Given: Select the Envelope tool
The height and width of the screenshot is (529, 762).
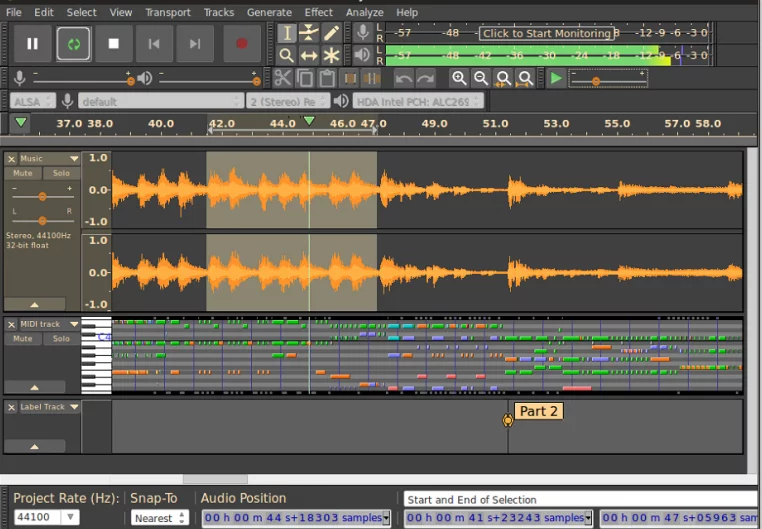Looking at the screenshot, I should tap(309, 33).
